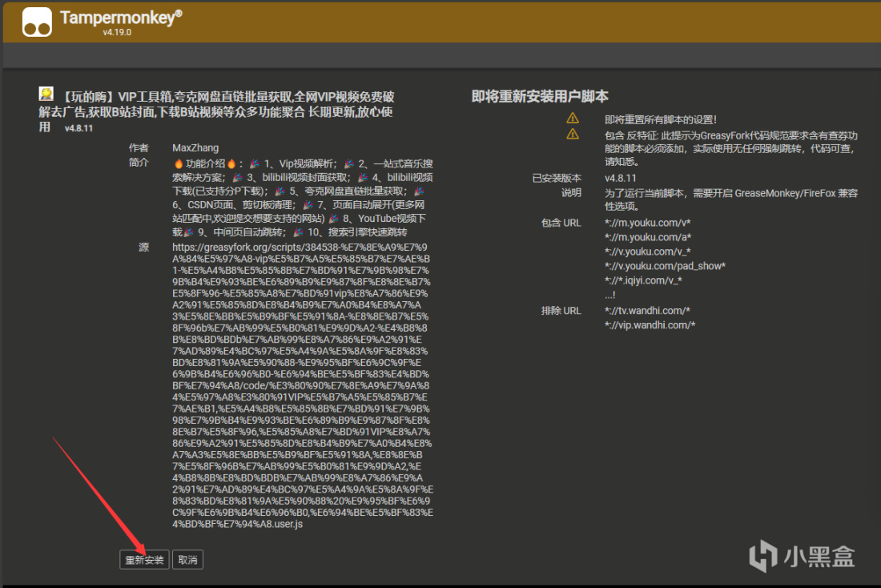Click the Tampermonkey title text
Image resolution: width=881 pixels, height=588 pixels.
pos(121,18)
